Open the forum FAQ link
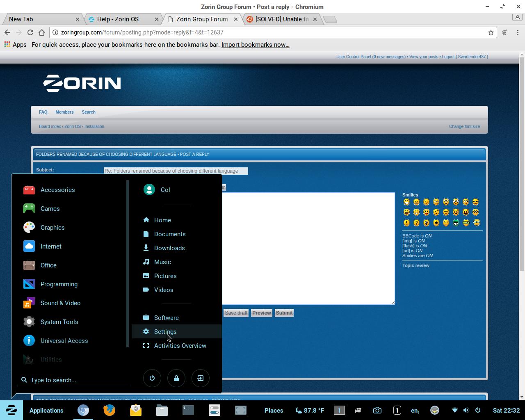This screenshot has width=525, height=420. (43, 112)
